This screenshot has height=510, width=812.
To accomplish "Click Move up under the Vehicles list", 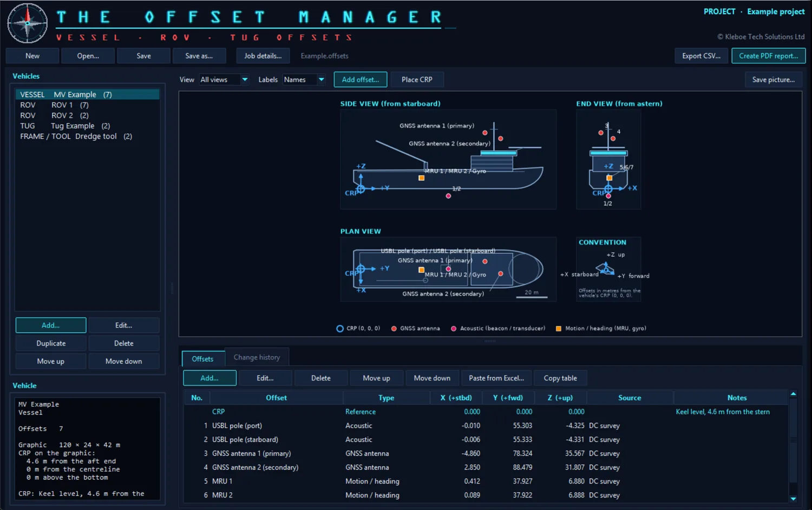I will click(x=51, y=361).
